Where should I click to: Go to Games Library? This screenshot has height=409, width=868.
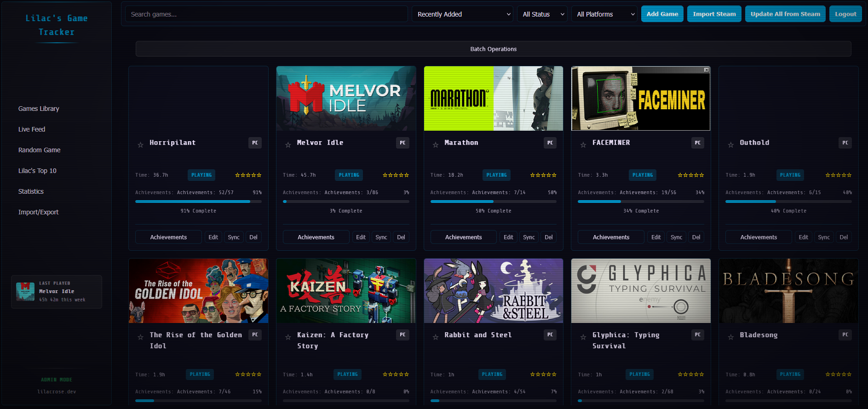tap(39, 109)
